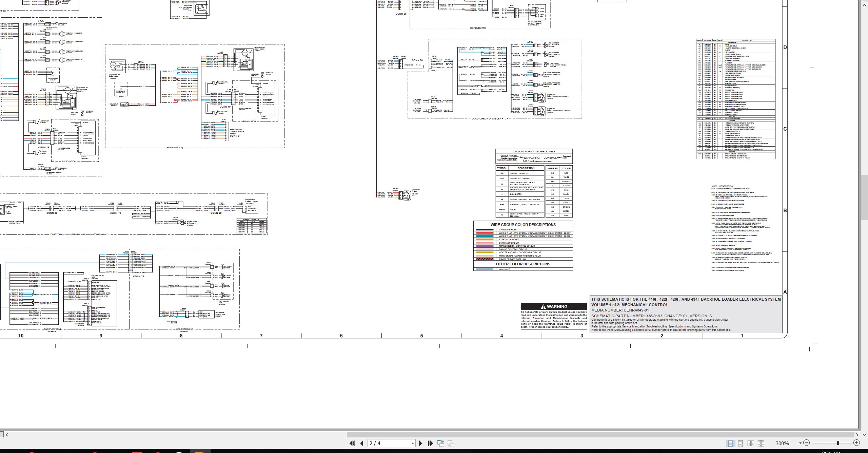Click the VOLUME 1 of 2: MECHANICAL CONTROL line

pos(630,305)
